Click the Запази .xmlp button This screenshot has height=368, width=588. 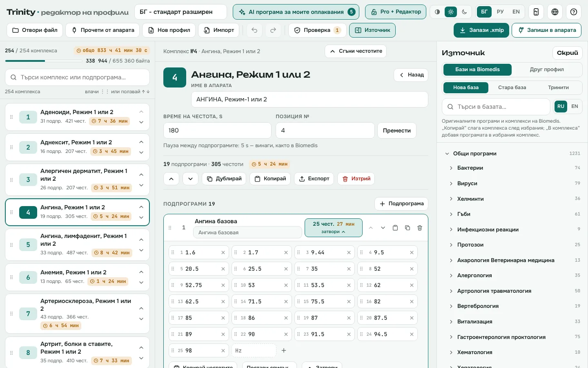(481, 30)
